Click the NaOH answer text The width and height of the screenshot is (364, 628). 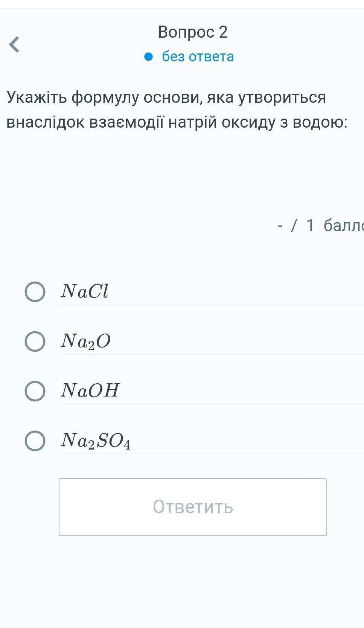tap(90, 390)
